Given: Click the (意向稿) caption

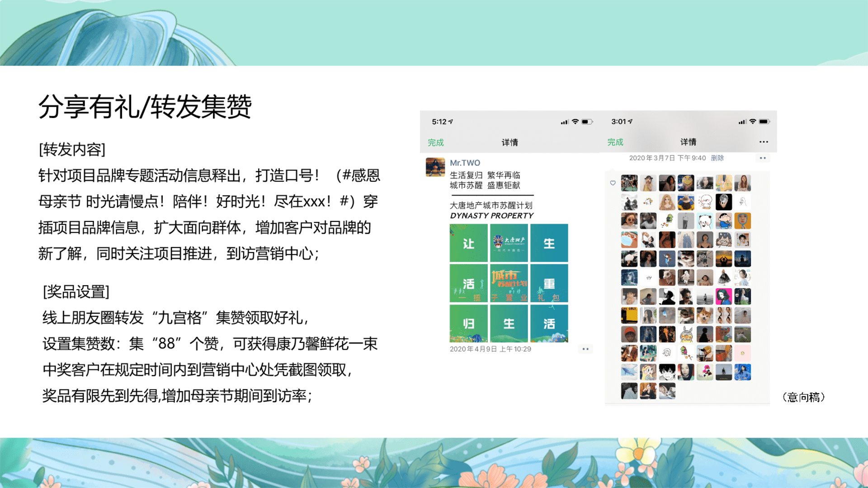Looking at the screenshot, I should pos(804,397).
